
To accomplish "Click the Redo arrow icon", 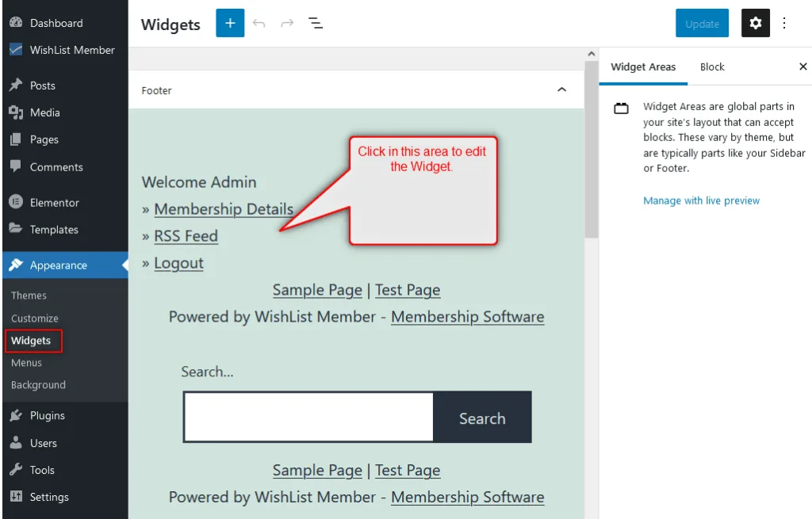I will coord(286,23).
